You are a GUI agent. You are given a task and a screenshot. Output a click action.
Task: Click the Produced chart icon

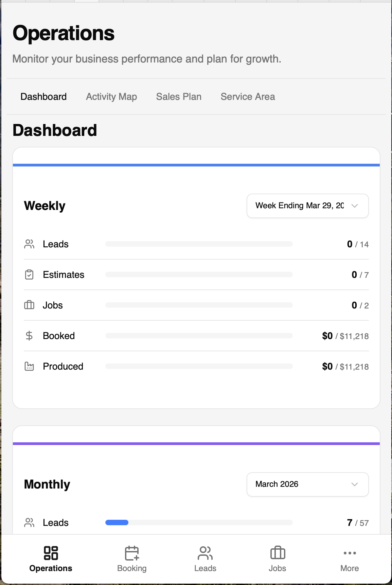point(30,366)
